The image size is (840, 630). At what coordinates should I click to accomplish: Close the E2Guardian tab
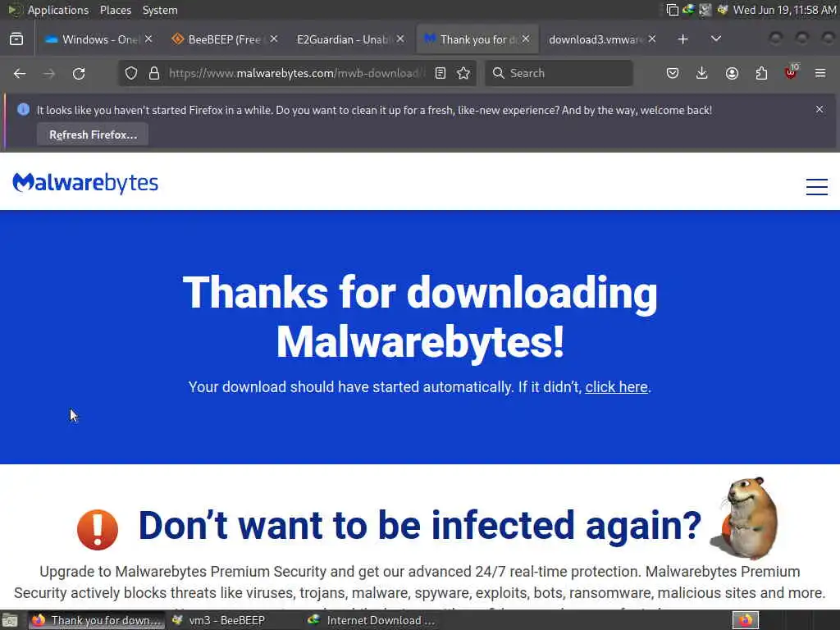[x=400, y=39]
